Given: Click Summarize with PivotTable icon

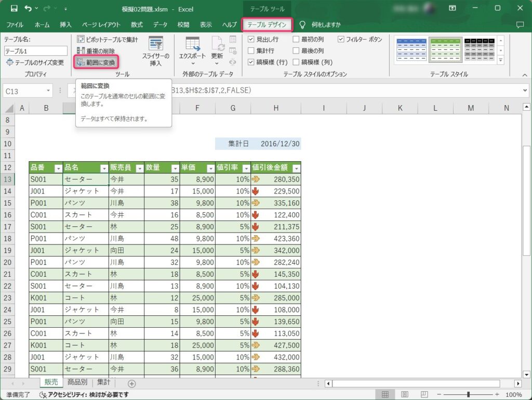Looking at the screenshot, I should click(81, 40).
